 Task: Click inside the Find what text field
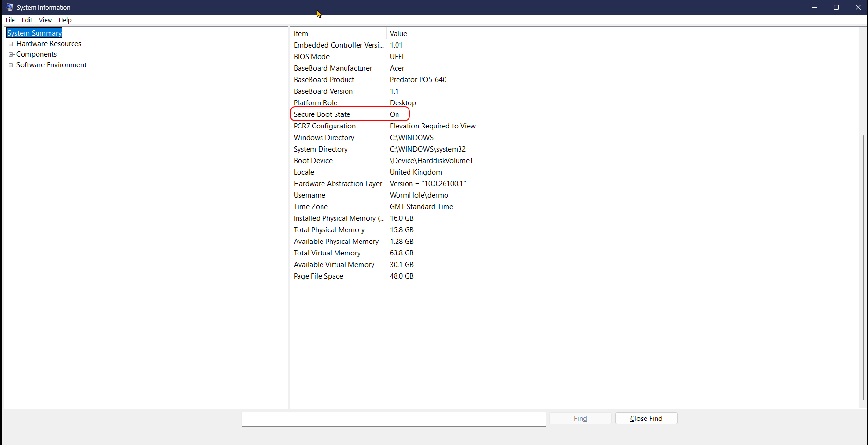pos(393,419)
